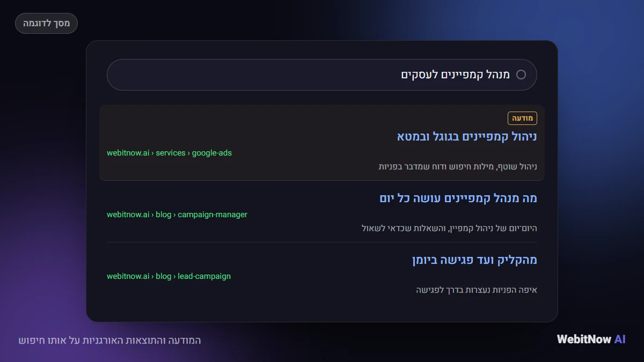Open the ad title ניהול קמפיינים בגוגל ובמטא

[x=467, y=136]
